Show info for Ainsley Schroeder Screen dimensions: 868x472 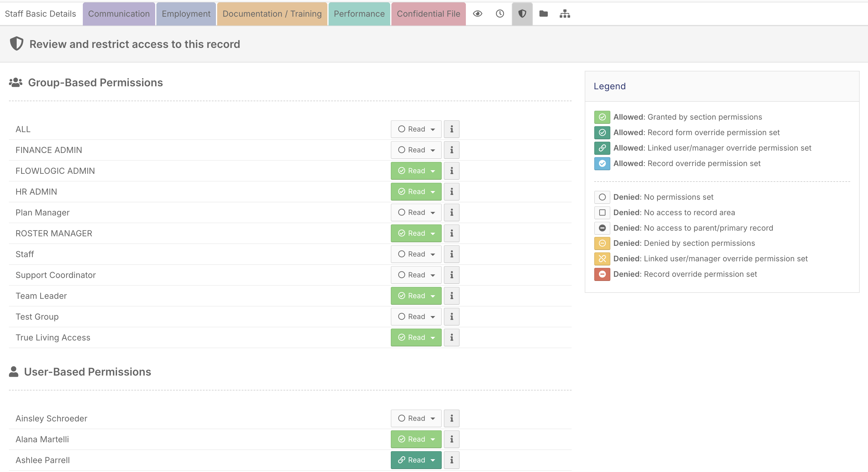452,418
